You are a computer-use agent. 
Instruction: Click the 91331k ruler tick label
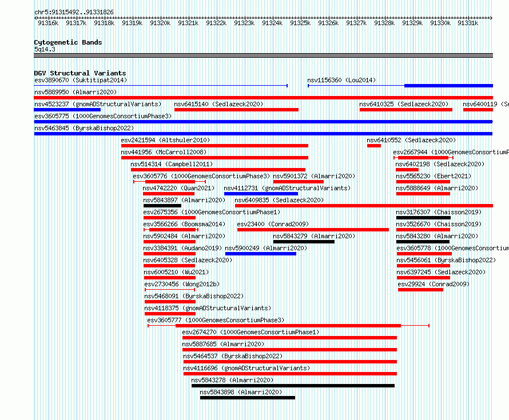[x=468, y=23]
